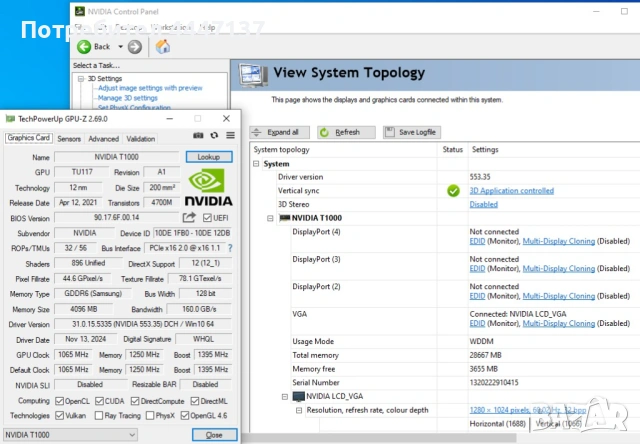Click the Save Logfile button
This screenshot has width=640, height=444.
point(411,132)
